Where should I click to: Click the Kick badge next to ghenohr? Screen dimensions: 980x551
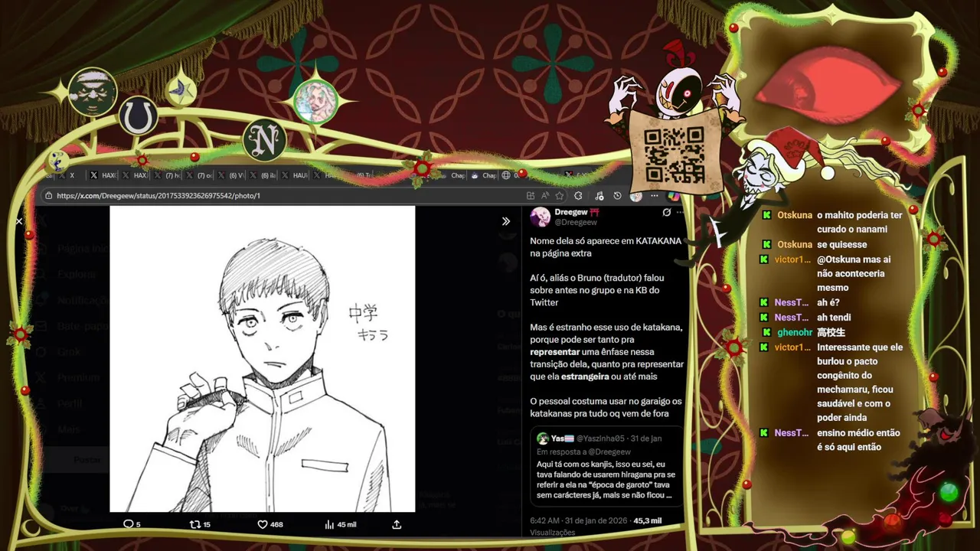[766, 332]
